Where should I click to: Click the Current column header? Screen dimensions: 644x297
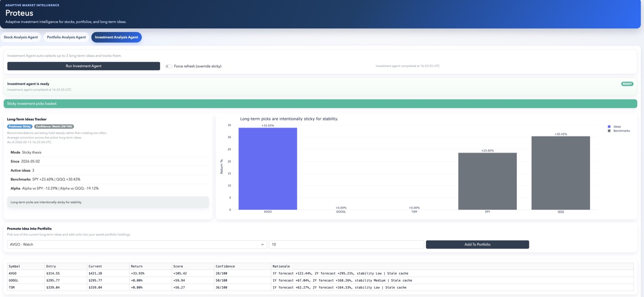point(108,266)
